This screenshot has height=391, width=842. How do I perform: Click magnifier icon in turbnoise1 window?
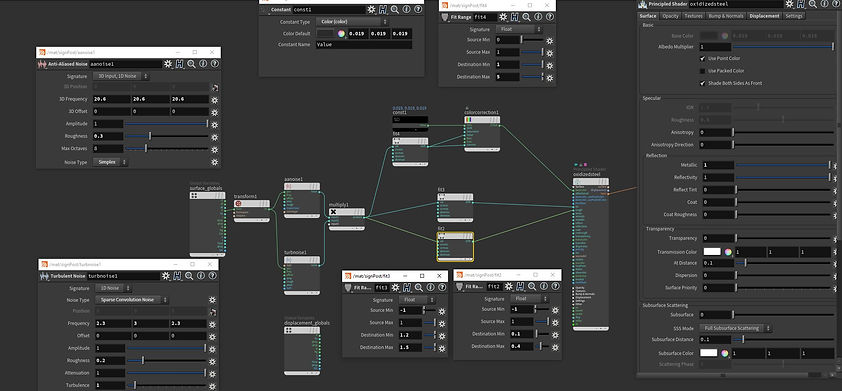189,276
